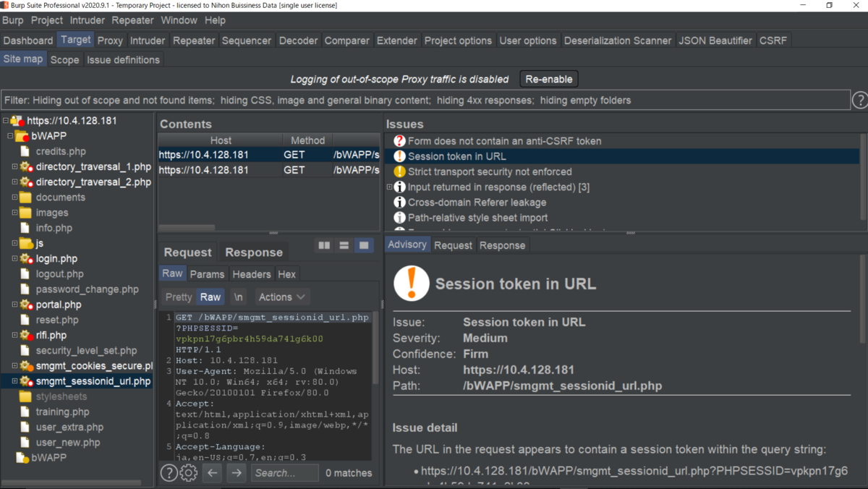Image resolution: width=868 pixels, height=489 pixels.
Task: Click the site map tree horizontal scrollbar
Action: coord(72,482)
